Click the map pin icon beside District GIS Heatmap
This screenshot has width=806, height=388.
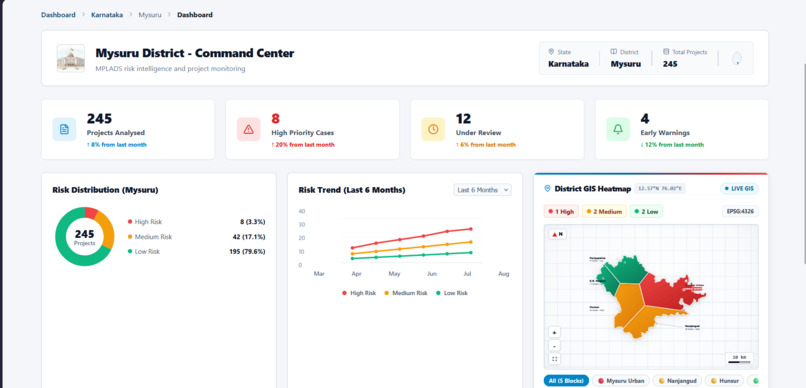click(x=547, y=189)
